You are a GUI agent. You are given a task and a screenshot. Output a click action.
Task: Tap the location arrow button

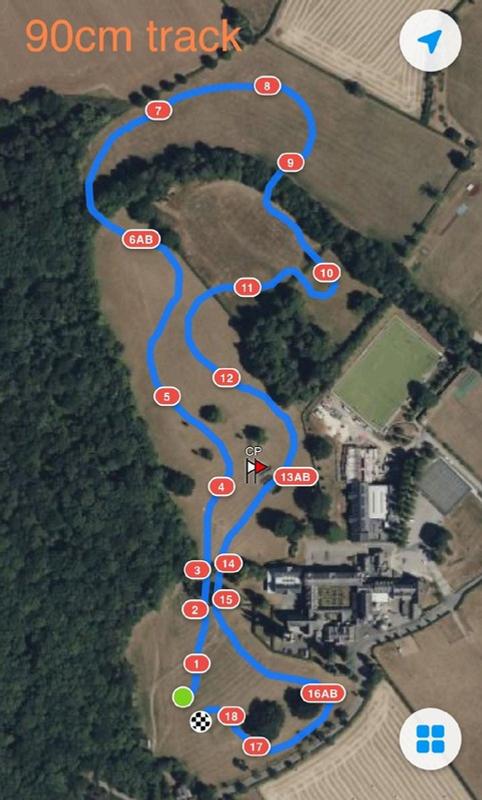click(430, 41)
